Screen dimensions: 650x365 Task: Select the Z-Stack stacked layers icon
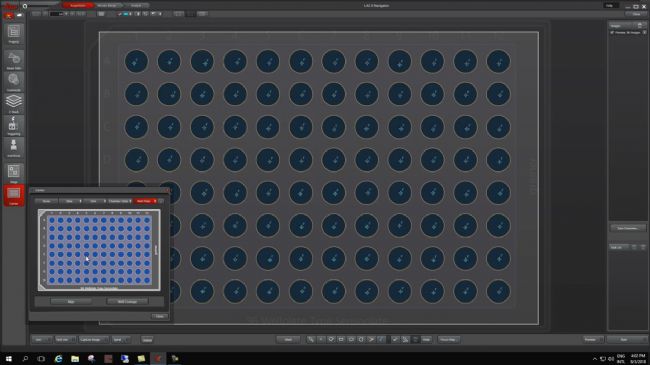[x=14, y=102]
